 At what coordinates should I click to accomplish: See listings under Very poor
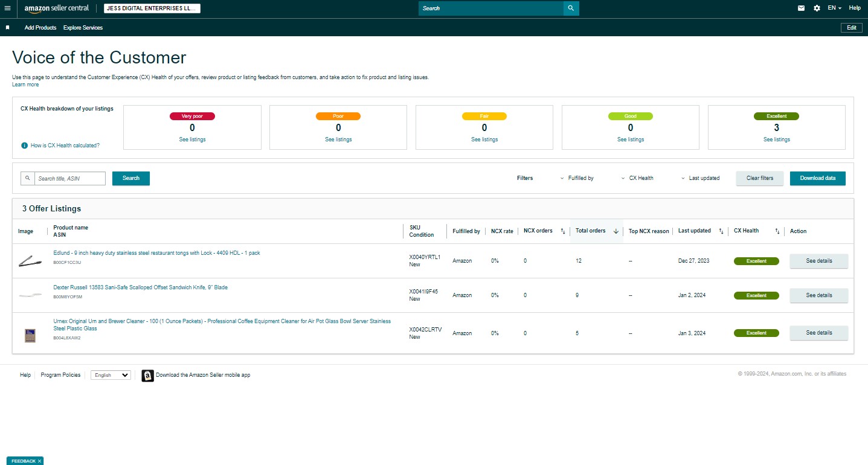(192, 139)
